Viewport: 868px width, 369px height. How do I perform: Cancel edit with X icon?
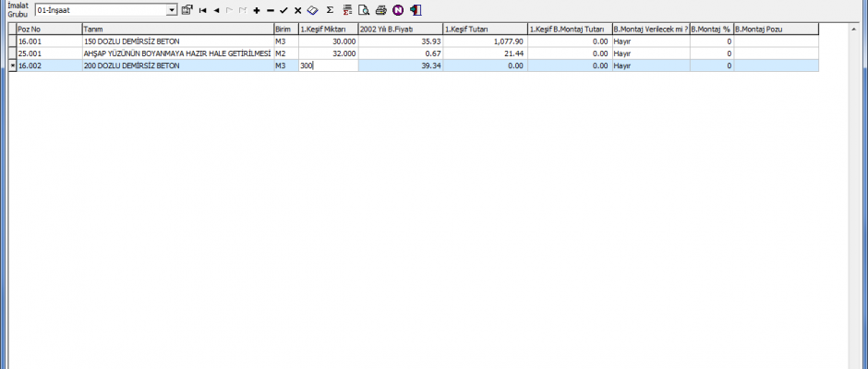[x=297, y=10]
